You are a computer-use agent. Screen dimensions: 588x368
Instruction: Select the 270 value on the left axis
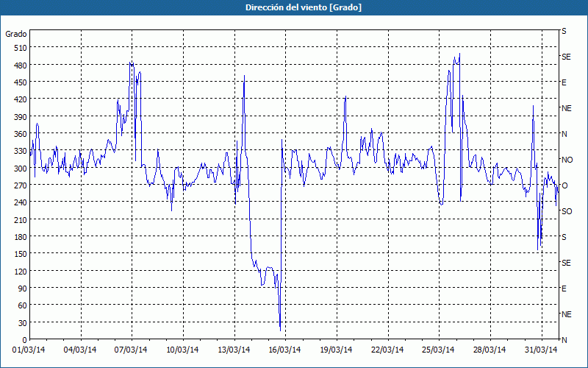click(x=21, y=185)
